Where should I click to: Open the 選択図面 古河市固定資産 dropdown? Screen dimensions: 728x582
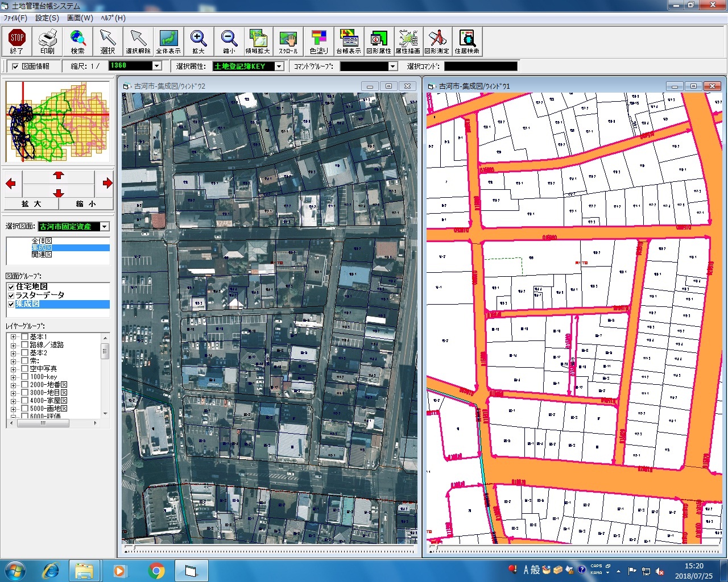tap(104, 227)
